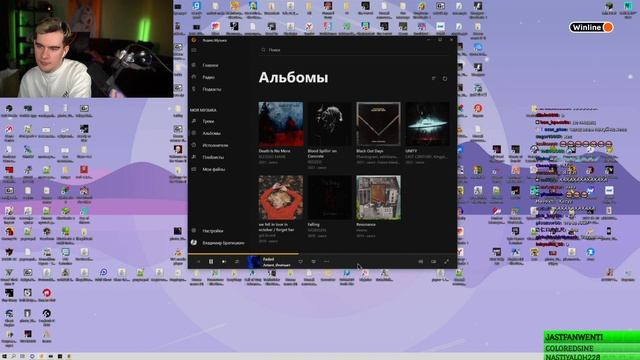This screenshot has height=360, width=640.
Task: Open the Death Is No More album cover
Action: (281, 124)
